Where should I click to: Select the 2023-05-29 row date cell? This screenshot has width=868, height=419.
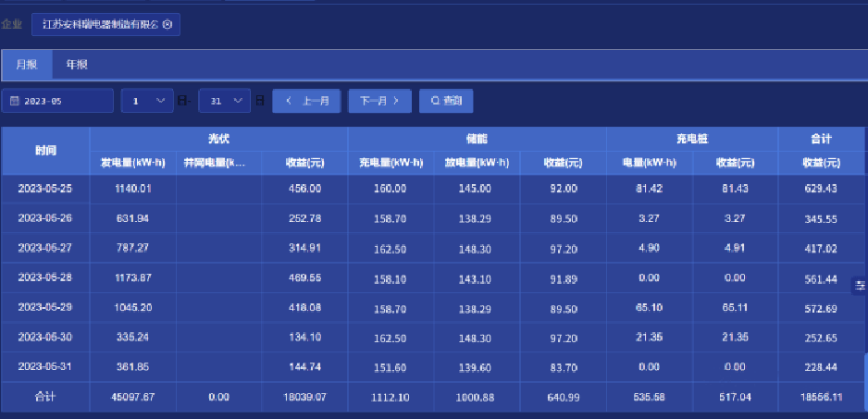pos(45,307)
